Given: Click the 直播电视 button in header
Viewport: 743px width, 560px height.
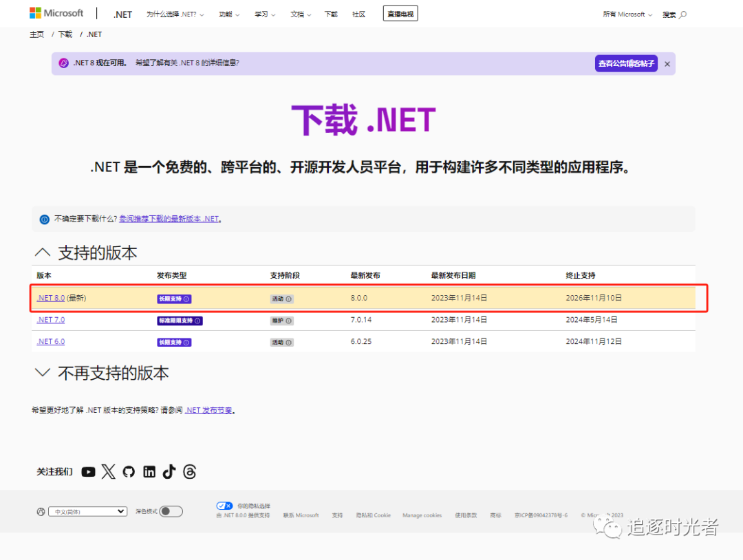Looking at the screenshot, I should [x=400, y=14].
